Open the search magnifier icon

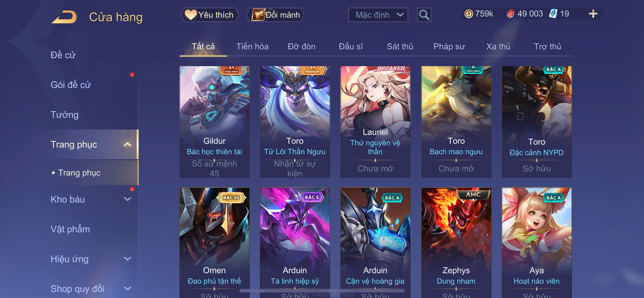coord(424,15)
